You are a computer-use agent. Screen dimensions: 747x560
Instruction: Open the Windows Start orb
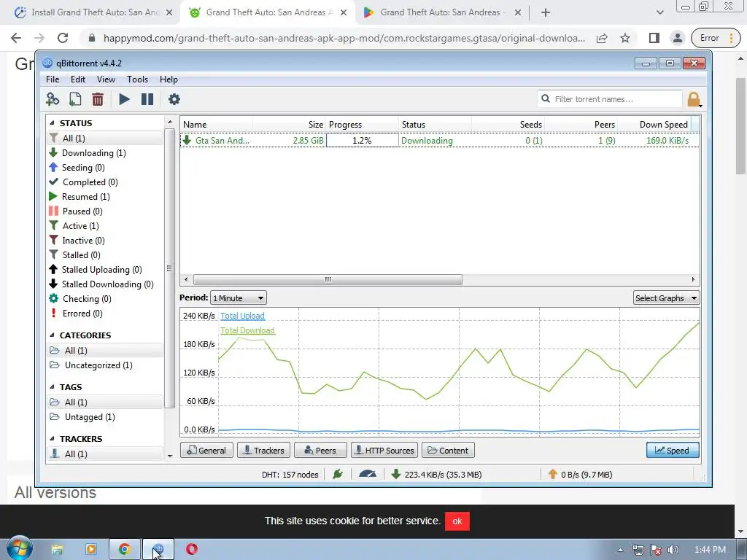coord(19,548)
